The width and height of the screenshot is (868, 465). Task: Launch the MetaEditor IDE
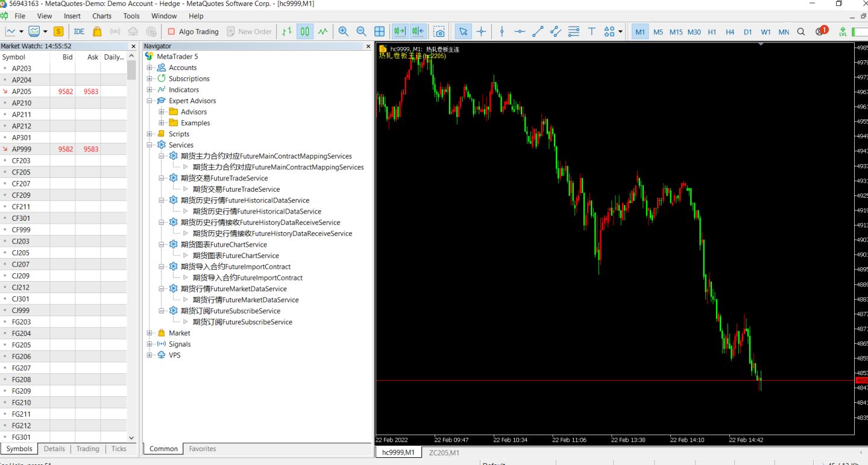click(x=79, y=31)
